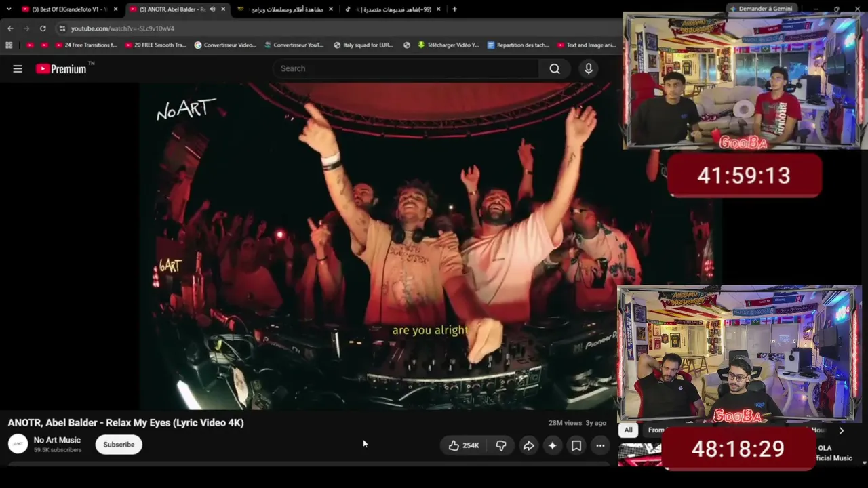Viewport: 868px width, 488px height.
Task: Open Text and Image ani... bookmark
Action: (587, 45)
